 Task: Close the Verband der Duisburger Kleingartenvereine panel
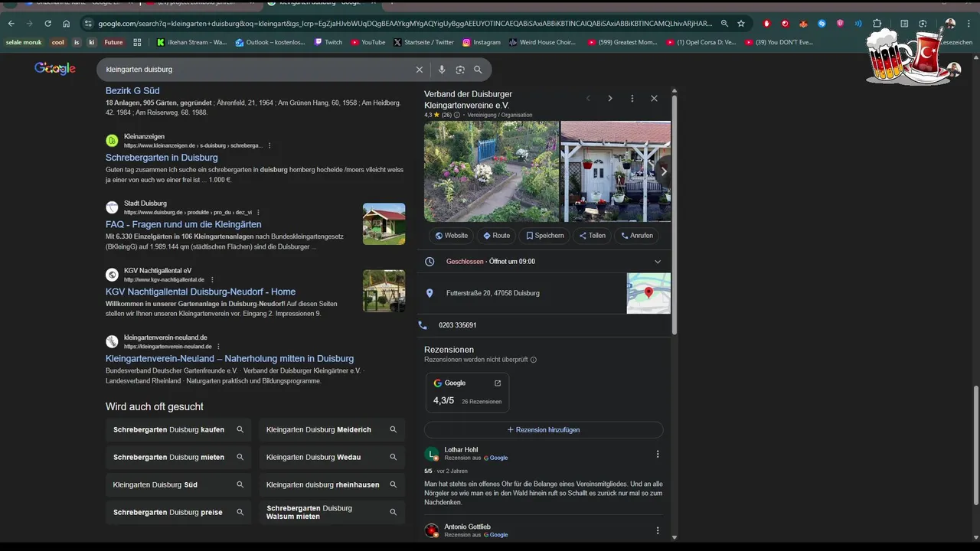click(654, 99)
